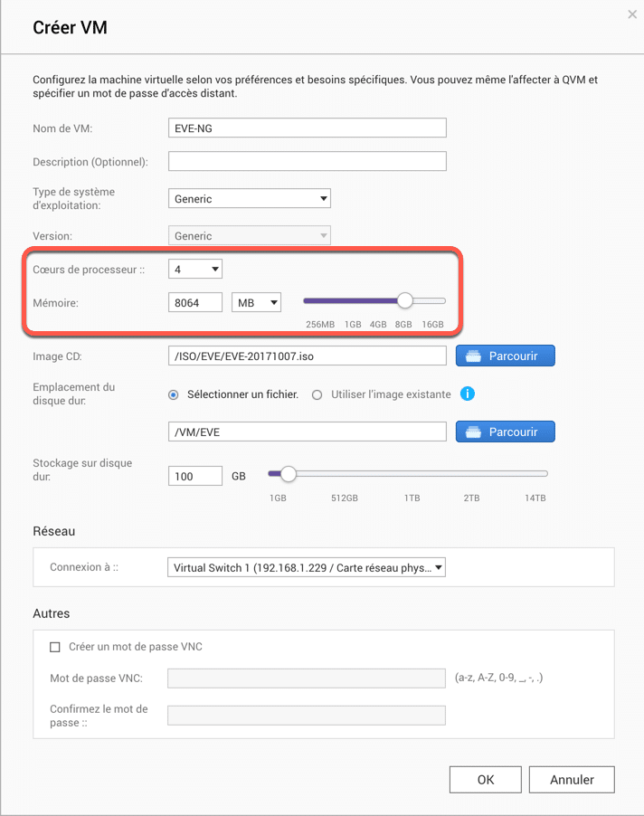The height and width of the screenshot is (816, 644).
Task: Click the blue info icon beside existing image option
Action: [467, 394]
